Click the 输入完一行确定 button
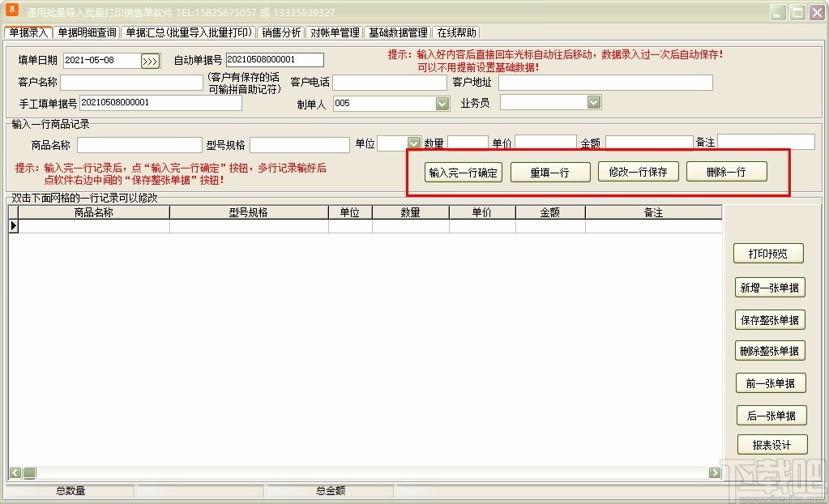 click(463, 172)
